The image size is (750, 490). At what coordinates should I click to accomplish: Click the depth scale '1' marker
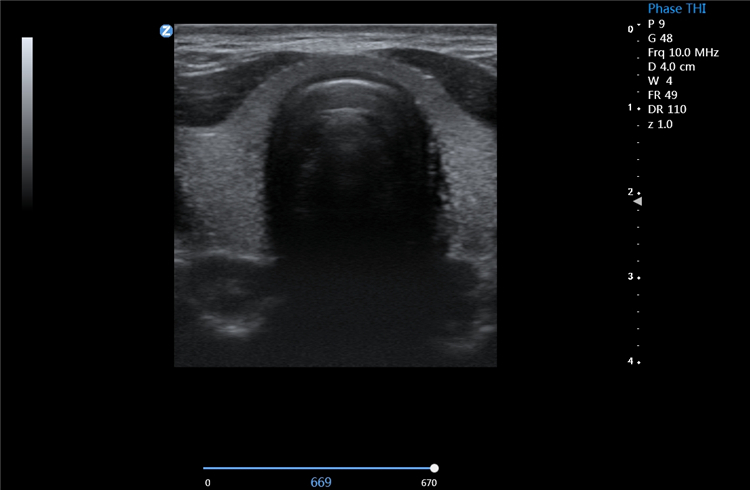tap(630, 108)
